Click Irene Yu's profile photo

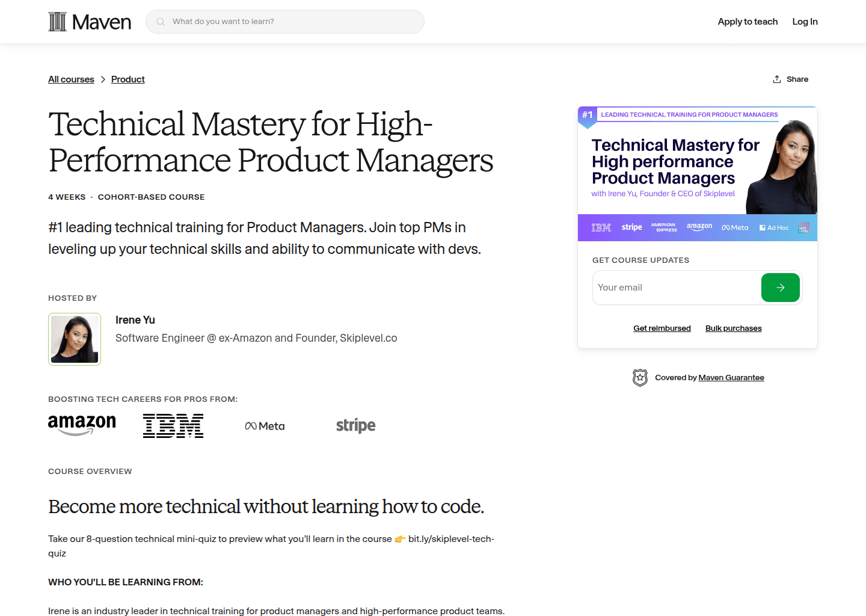coord(75,339)
